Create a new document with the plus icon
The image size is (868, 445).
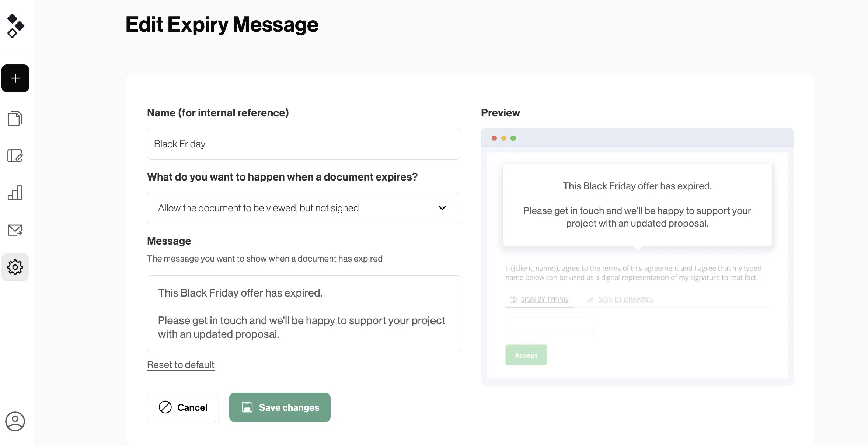tap(15, 78)
